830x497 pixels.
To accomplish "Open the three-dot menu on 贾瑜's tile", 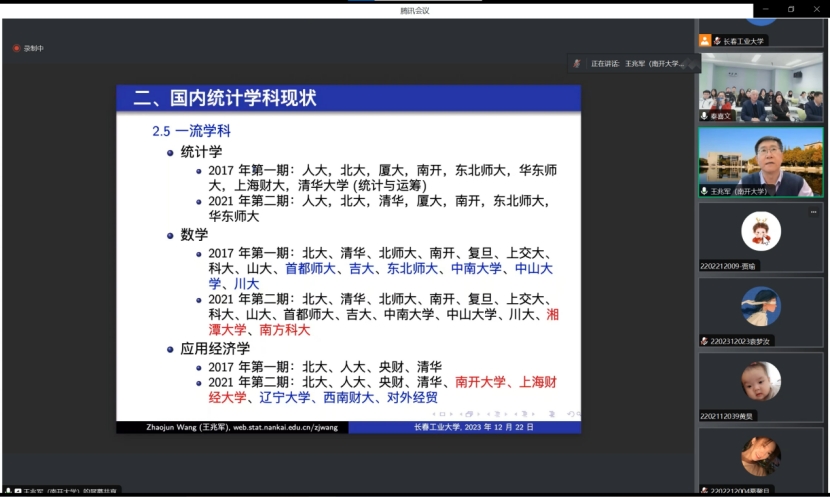I will coord(814,212).
